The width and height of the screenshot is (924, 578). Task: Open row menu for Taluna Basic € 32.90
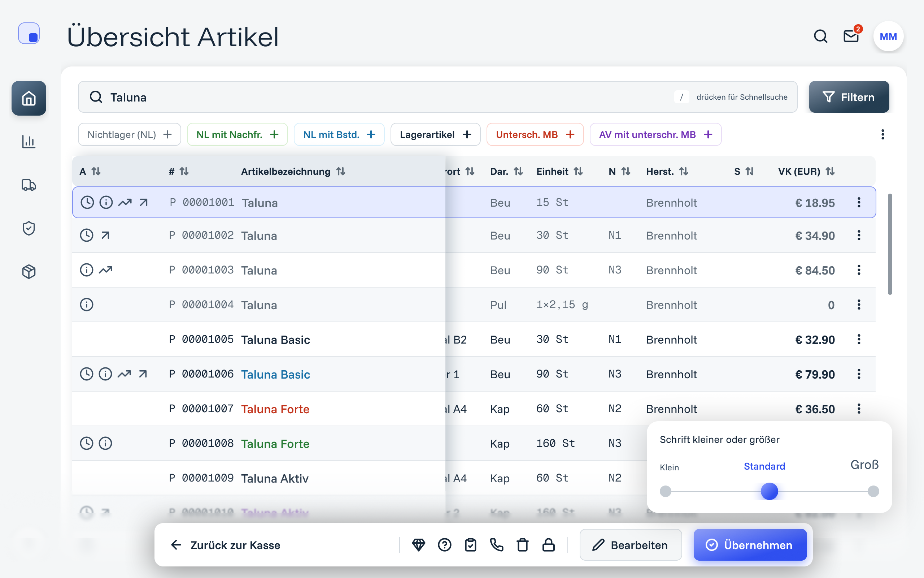(859, 339)
